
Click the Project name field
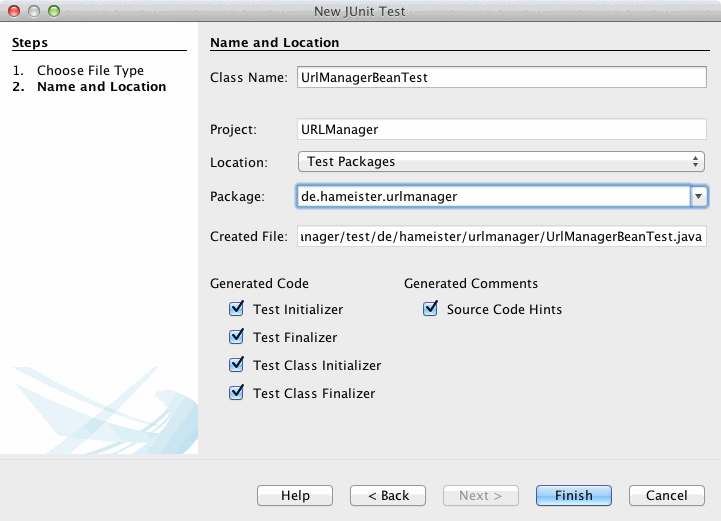coord(501,129)
